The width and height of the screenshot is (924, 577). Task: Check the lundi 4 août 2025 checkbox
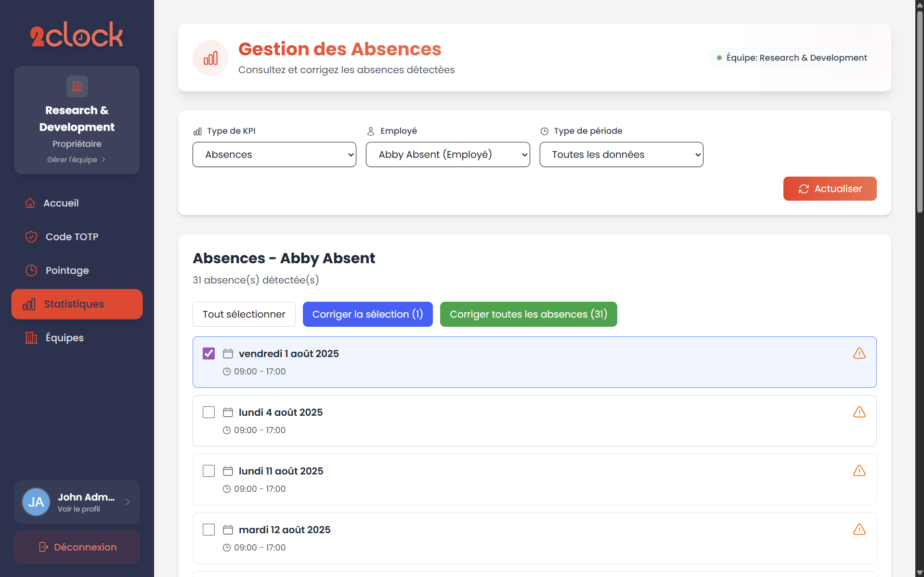point(208,412)
